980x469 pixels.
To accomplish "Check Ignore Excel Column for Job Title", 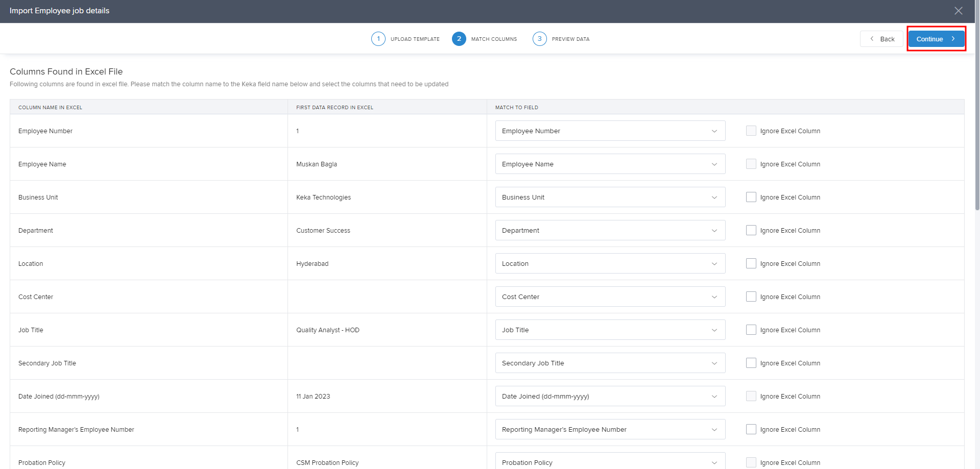I will click(x=751, y=330).
